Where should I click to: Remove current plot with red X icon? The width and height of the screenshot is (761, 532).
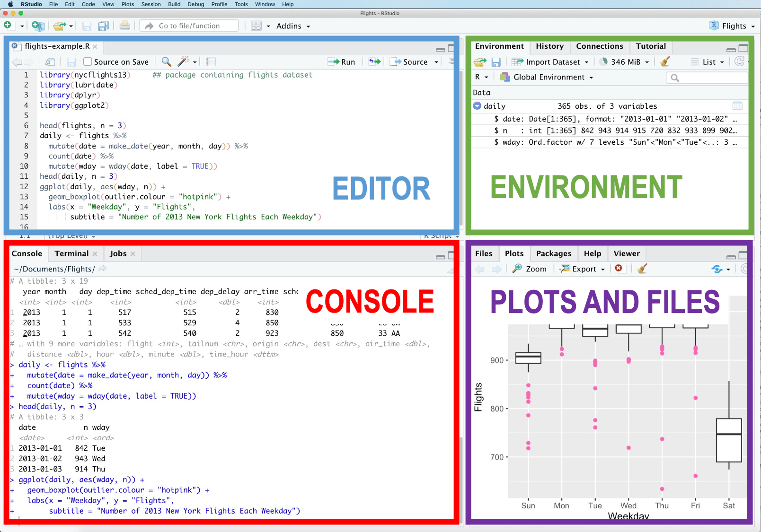pos(619,269)
